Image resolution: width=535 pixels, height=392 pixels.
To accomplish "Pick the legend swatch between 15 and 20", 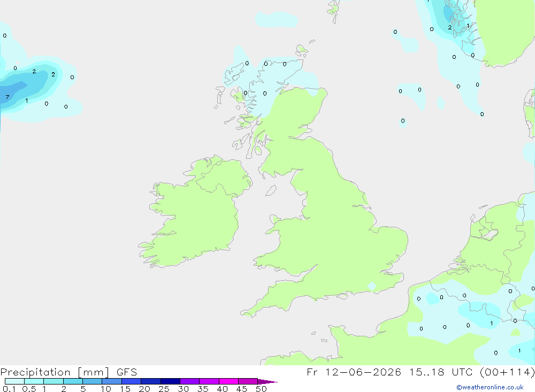I will click(131, 381).
